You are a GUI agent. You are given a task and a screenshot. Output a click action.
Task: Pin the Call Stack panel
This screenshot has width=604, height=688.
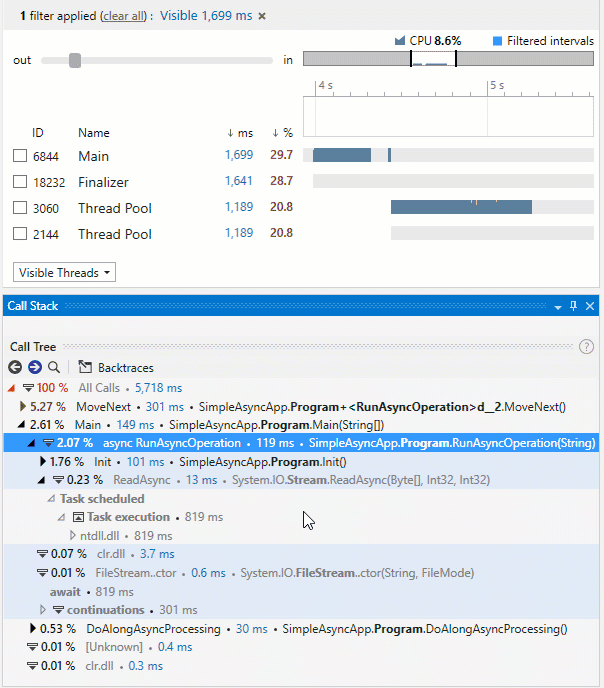click(x=573, y=306)
